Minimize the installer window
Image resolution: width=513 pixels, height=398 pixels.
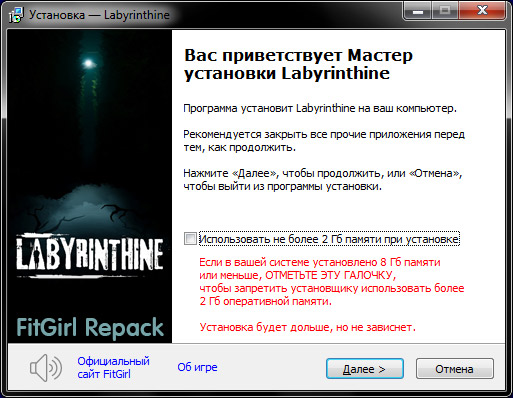[418, 12]
